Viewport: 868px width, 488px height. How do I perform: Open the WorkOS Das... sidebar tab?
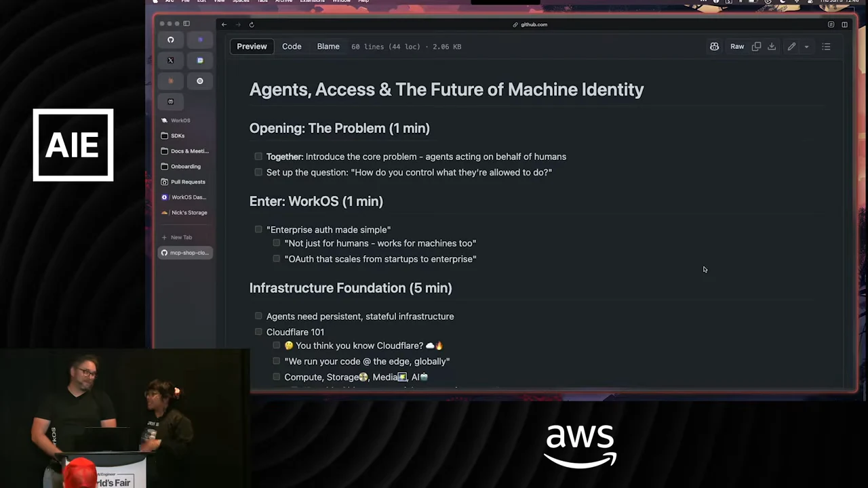point(185,197)
